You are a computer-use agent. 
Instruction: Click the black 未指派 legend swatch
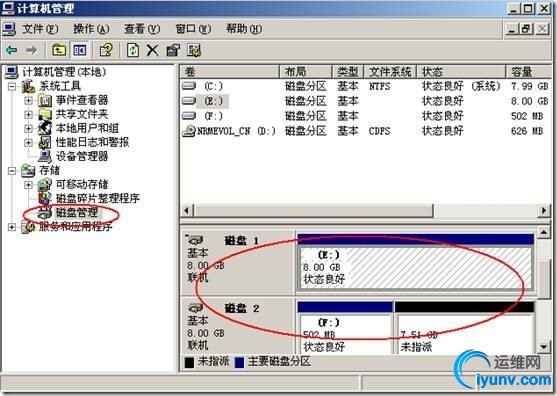point(189,362)
